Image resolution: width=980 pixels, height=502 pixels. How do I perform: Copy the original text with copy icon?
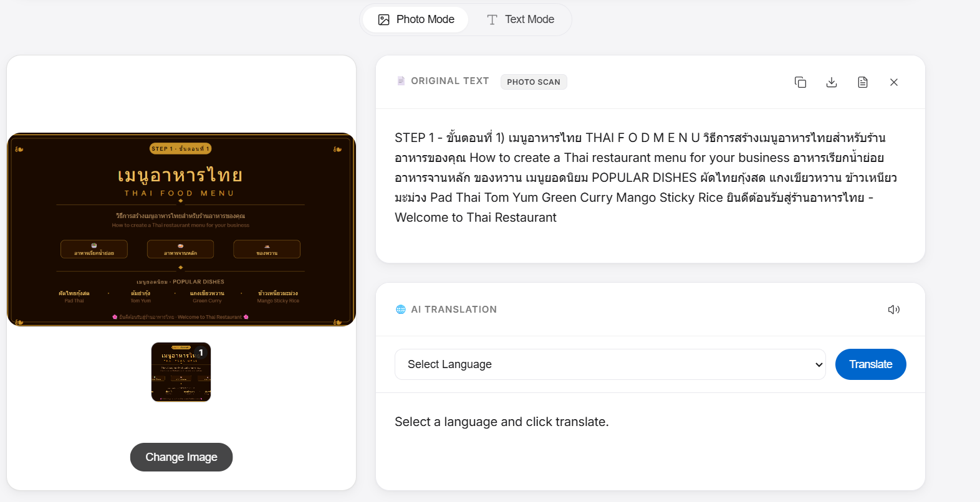(x=800, y=82)
